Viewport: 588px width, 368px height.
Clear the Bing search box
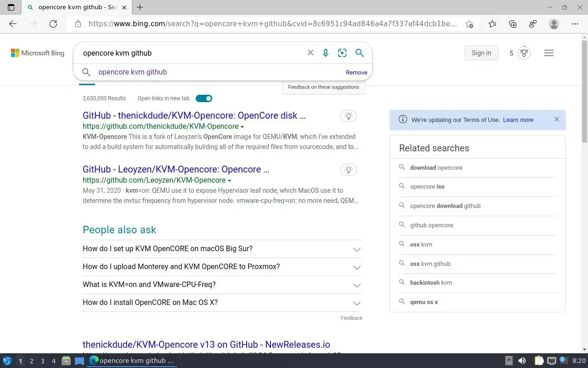(x=311, y=53)
